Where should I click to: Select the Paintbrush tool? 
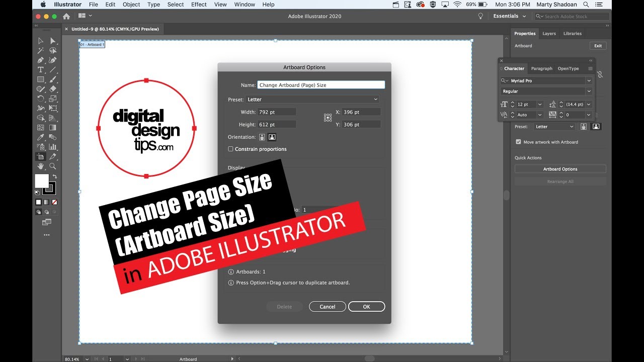[x=53, y=79]
